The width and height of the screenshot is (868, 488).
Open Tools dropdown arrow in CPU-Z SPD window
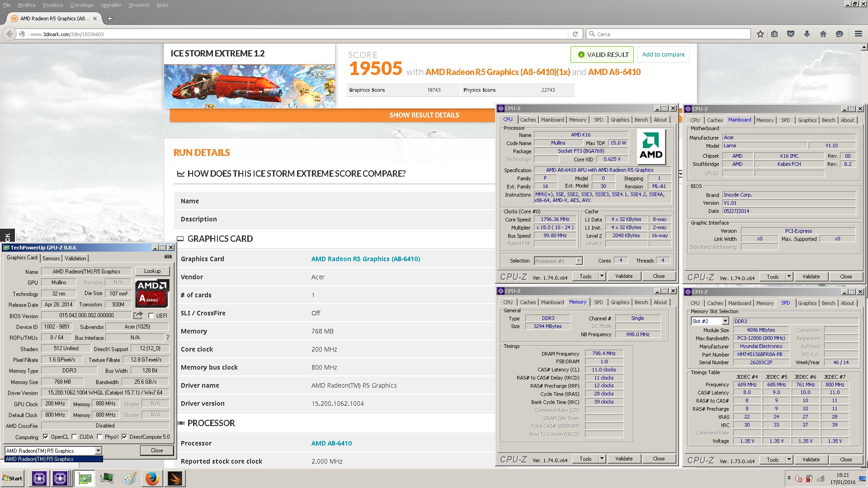(x=789, y=460)
